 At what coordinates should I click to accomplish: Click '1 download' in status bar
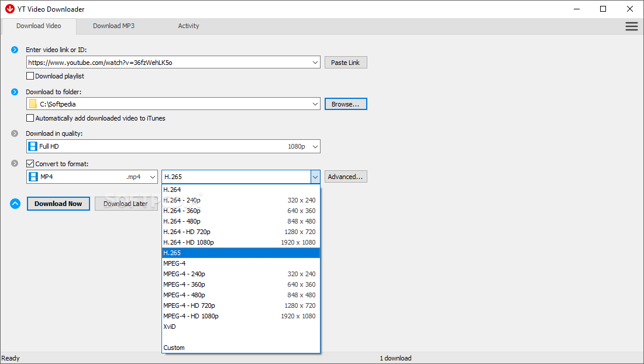395,358
